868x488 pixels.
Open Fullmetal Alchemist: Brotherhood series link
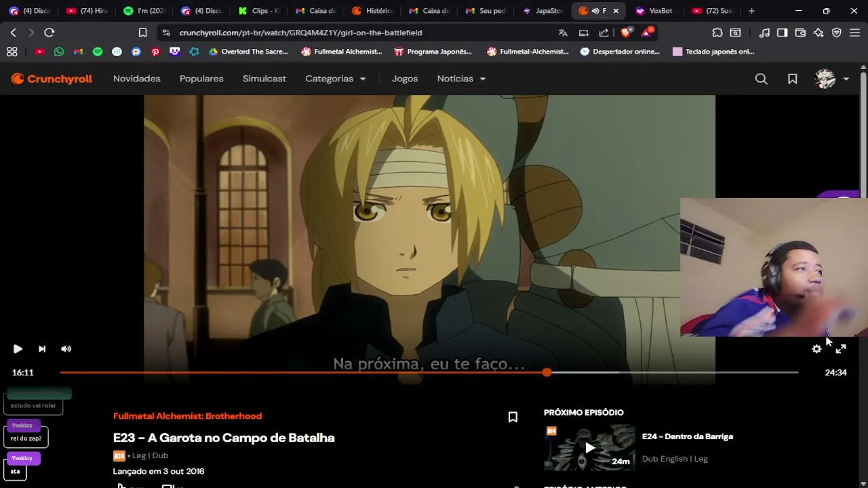187,416
